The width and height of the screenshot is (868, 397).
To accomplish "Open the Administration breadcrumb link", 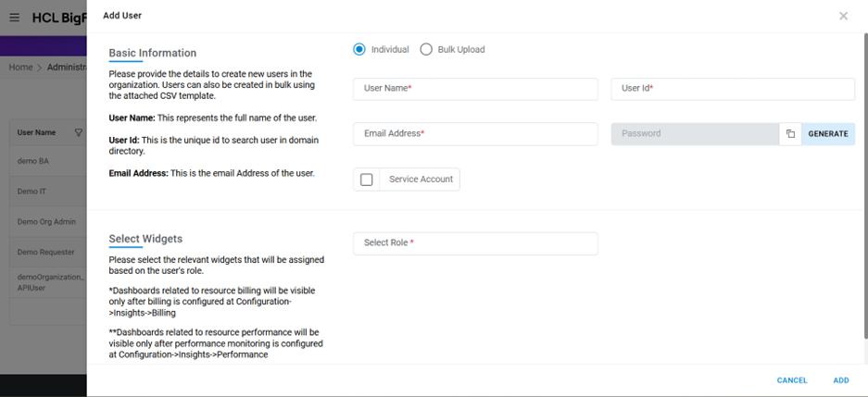I will pyautogui.click(x=66, y=68).
